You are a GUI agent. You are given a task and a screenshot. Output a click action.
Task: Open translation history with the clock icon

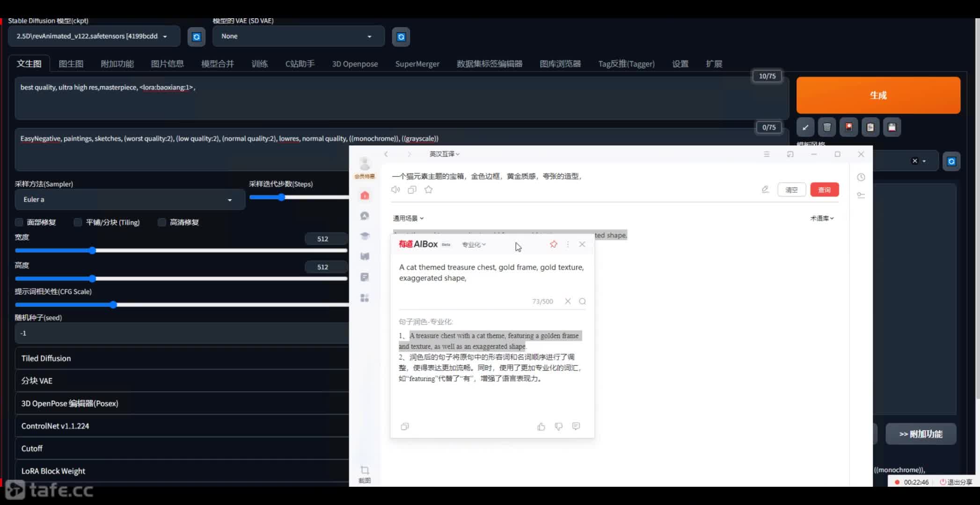click(x=861, y=177)
